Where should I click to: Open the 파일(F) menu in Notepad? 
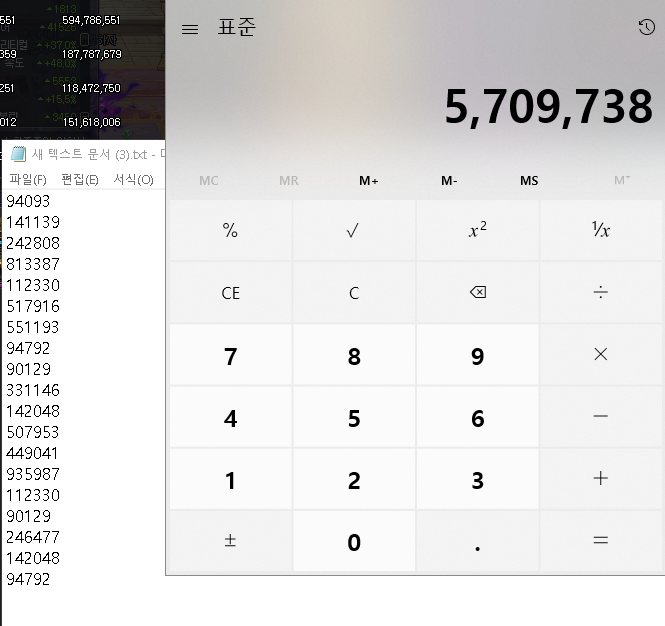(28, 179)
